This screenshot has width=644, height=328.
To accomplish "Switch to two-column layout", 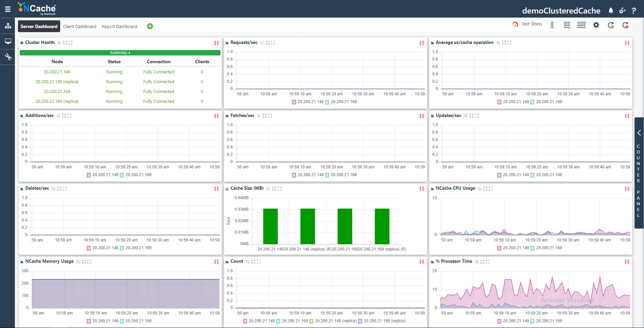I will pos(567,25).
